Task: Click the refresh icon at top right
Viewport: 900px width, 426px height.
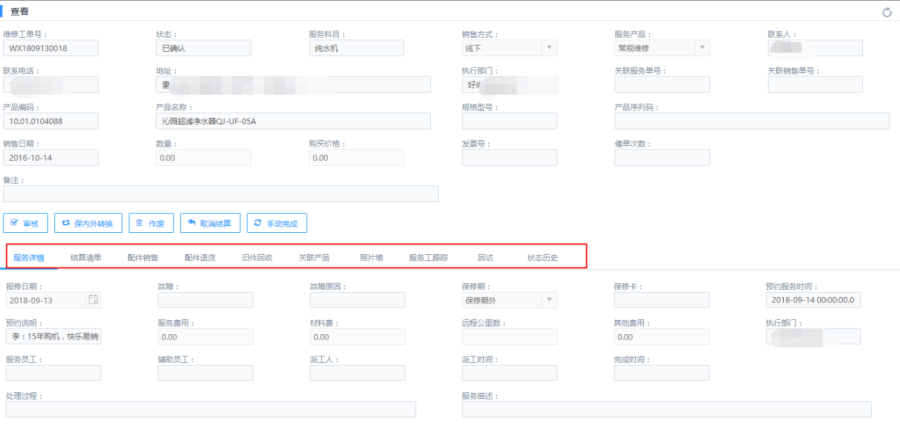Action: click(x=886, y=12)
